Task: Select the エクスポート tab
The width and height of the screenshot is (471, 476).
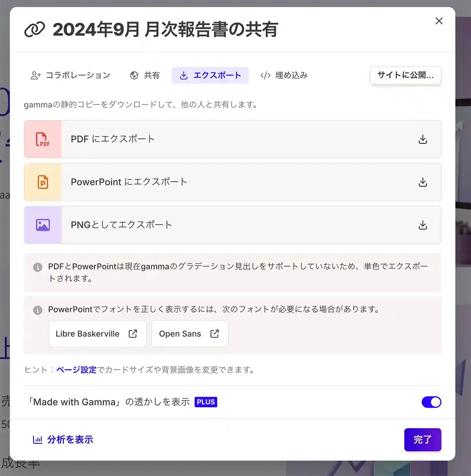Action: click(210, 75)
